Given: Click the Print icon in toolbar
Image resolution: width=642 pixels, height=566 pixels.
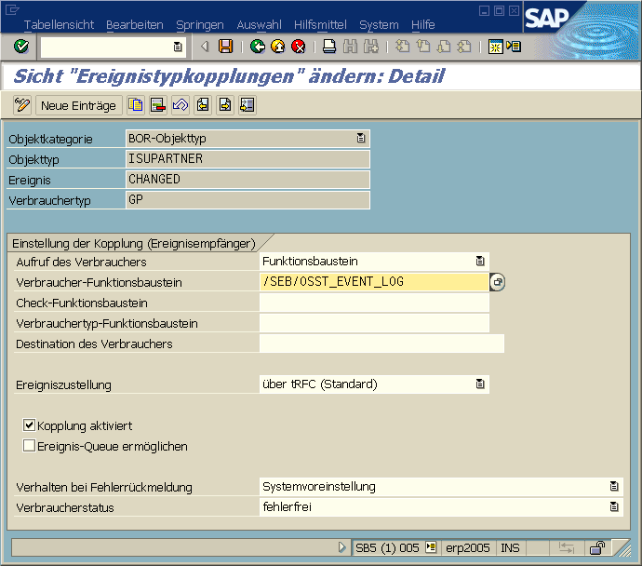Looking at the screenshot, I should 329,46.
